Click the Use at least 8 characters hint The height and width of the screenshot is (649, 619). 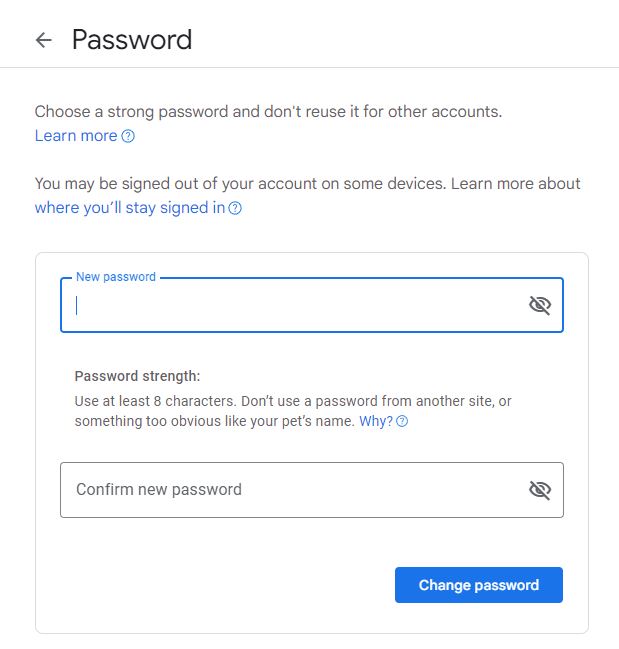click(170, 401)
